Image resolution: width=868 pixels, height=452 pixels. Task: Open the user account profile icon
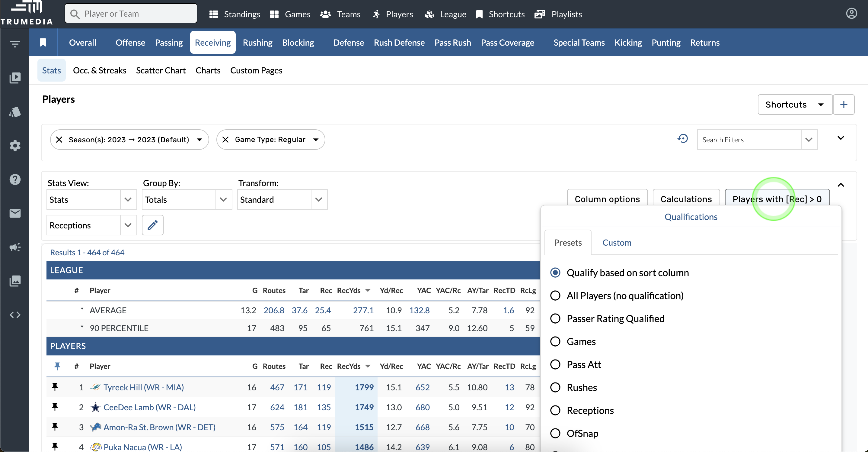pyautogui.click(x=851, y=14)
